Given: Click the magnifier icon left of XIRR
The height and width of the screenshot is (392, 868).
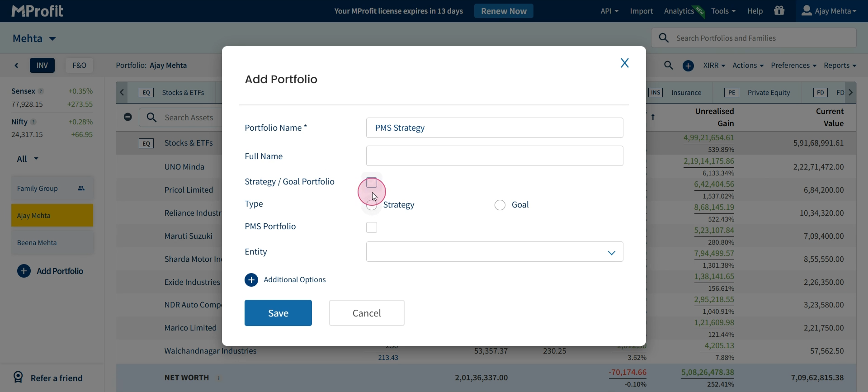Looking at the screenshot, I should [669, 66].
